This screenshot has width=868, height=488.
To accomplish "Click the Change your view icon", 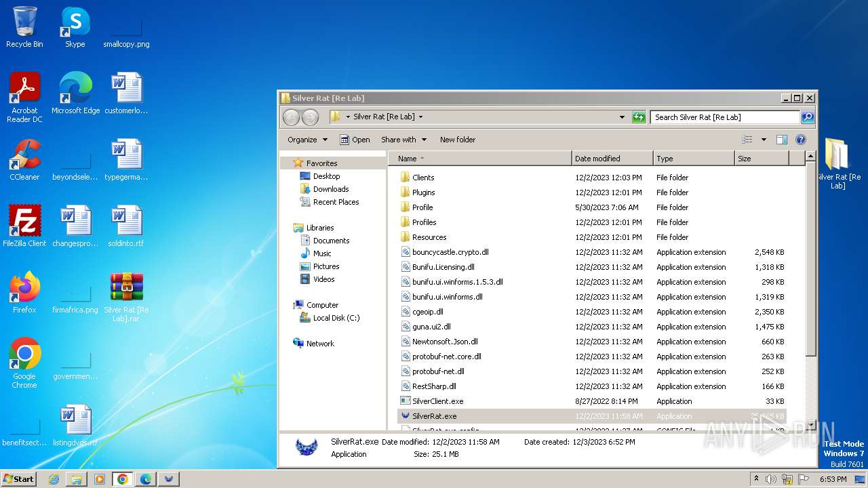I will click(747, 140).
